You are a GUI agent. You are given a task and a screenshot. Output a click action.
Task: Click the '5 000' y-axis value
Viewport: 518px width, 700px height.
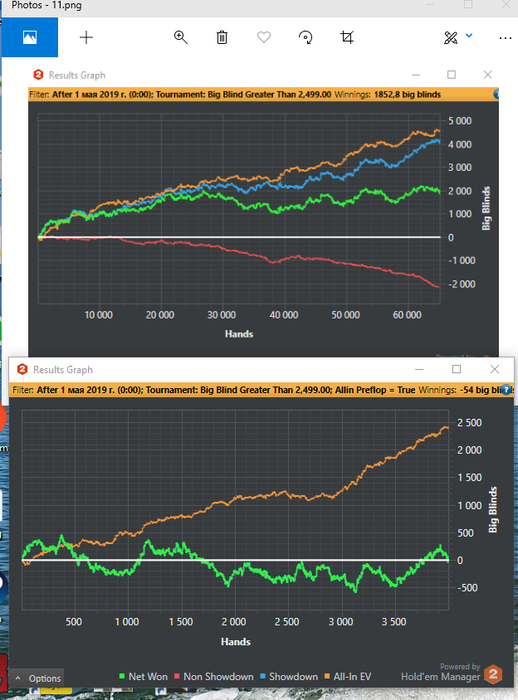(x=460, y=121)
